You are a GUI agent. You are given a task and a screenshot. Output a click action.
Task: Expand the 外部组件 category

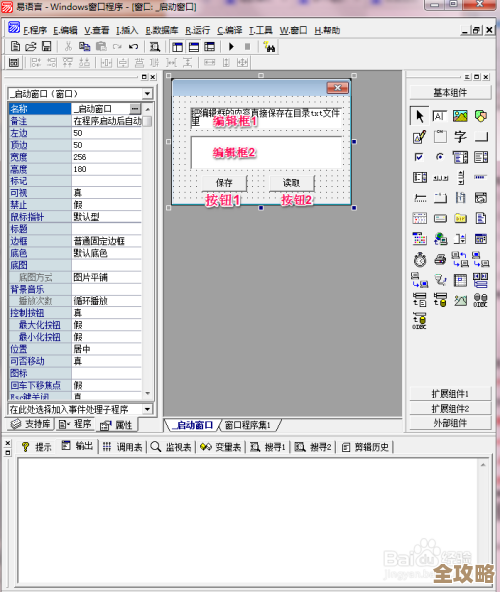click(x=450, y=423)
